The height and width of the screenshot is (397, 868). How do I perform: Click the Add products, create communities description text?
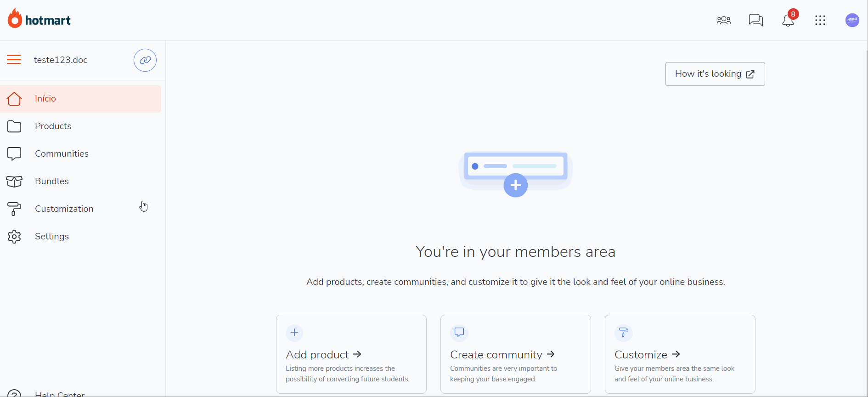pyautogui.click(x=516, y=282)
